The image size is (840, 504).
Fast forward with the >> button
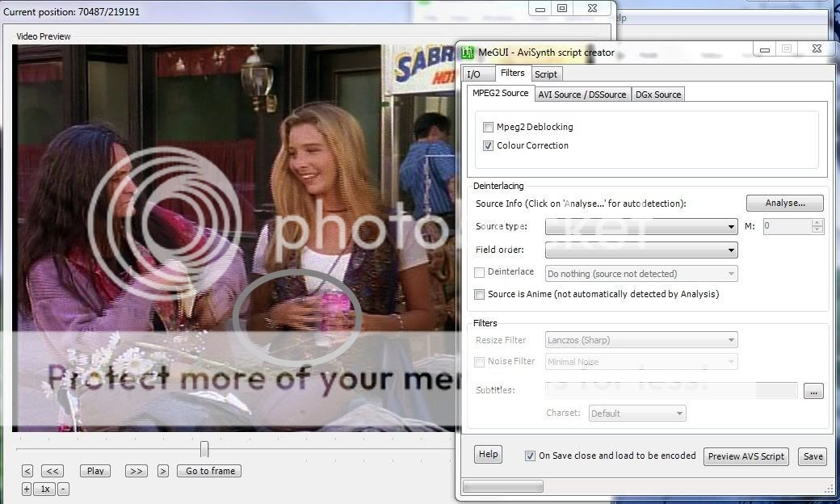click(136, 471)
